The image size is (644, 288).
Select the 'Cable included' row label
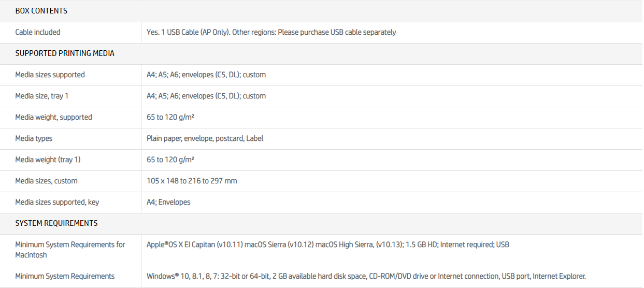[38, 32]
